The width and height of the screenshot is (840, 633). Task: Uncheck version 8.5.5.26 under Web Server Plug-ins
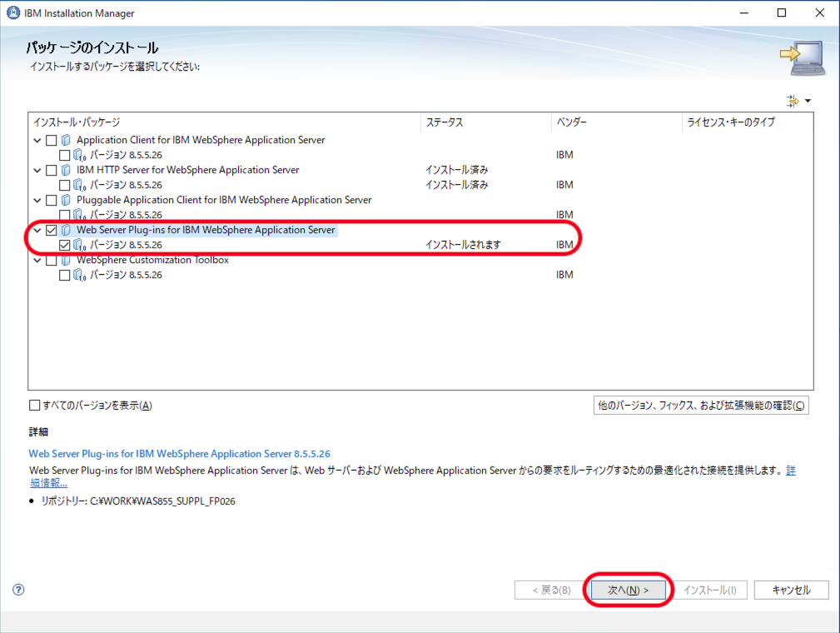64,246
